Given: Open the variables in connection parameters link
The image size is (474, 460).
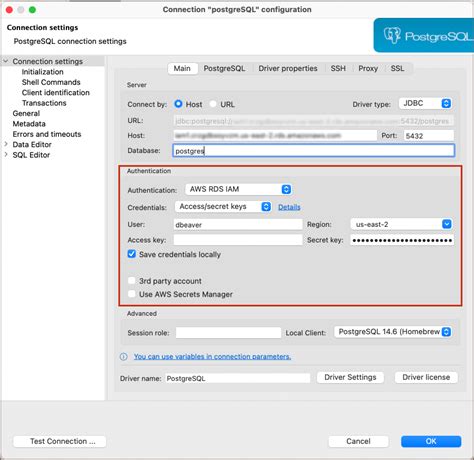Looking at the screenshot, I should [212, 357].
